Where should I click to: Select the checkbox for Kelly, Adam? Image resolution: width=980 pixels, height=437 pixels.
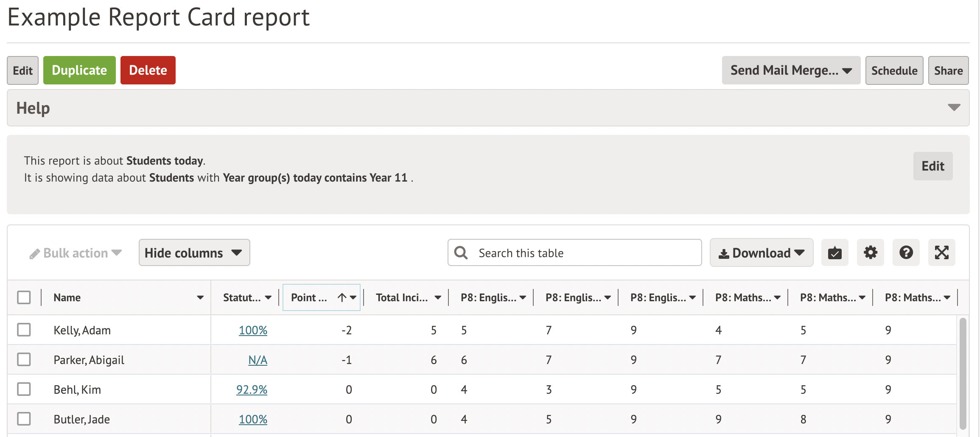tap(24, 330)
